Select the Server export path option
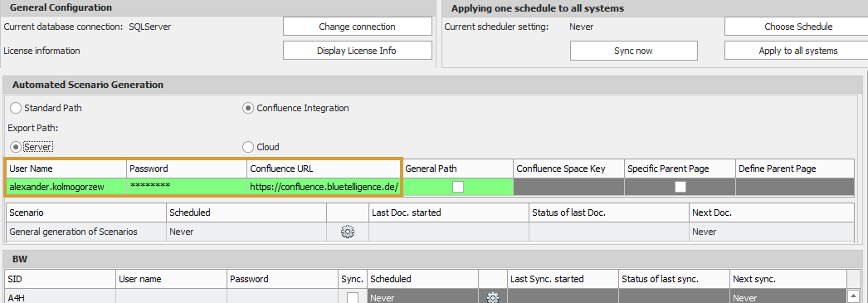Image resolution: width=868 pixels, height=303 pixels. point(16,147)
